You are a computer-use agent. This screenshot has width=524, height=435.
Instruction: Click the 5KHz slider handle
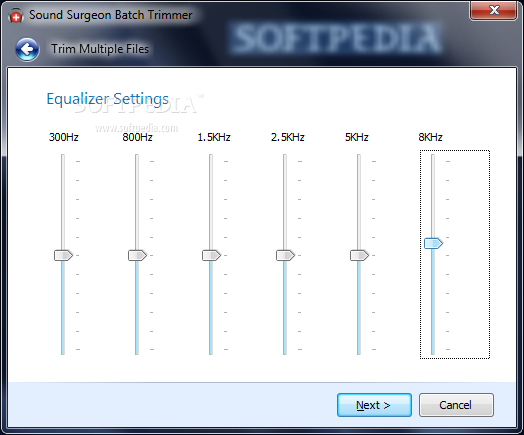[x=359, y=255]
